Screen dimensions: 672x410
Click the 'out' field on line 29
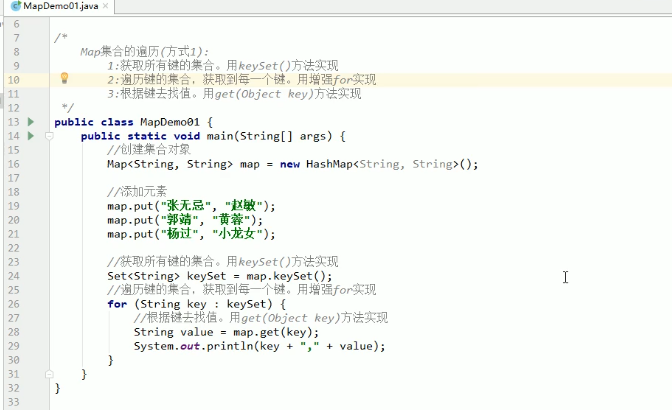(x=190, y=347)
